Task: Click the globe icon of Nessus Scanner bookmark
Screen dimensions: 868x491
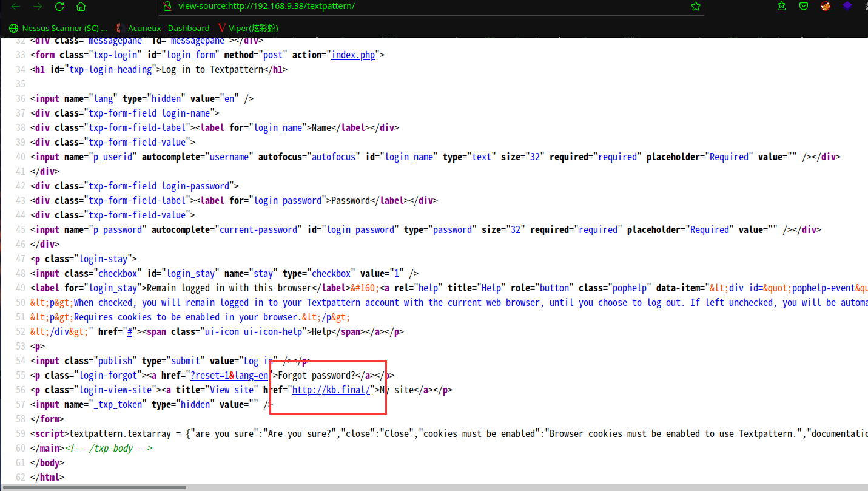Action: (x=14, y=28)
